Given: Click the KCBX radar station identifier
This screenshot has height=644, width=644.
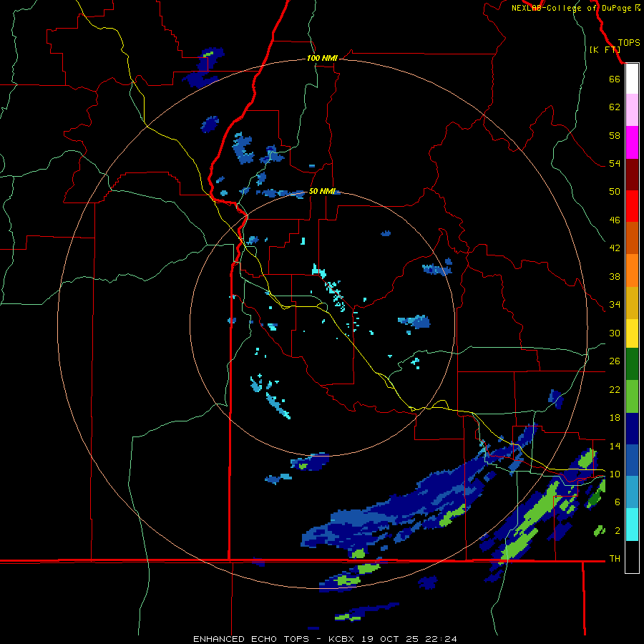Looking at the screenshot, I should pos(342,639).
